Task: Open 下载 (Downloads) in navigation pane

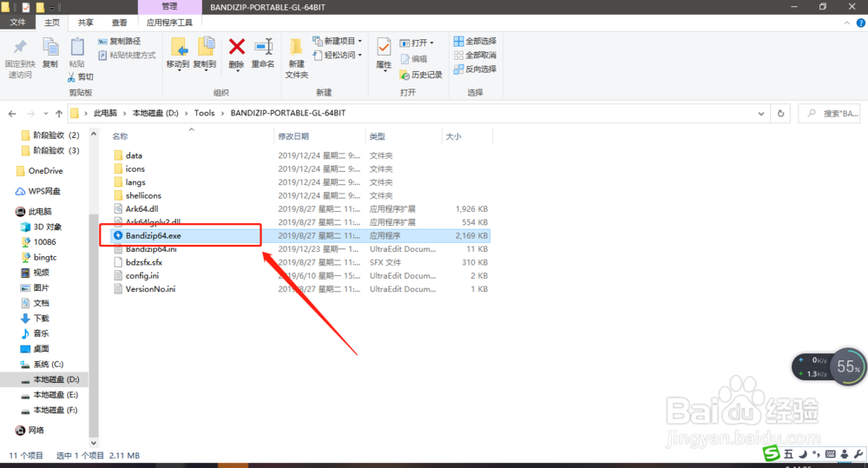Action: (35, 318)
